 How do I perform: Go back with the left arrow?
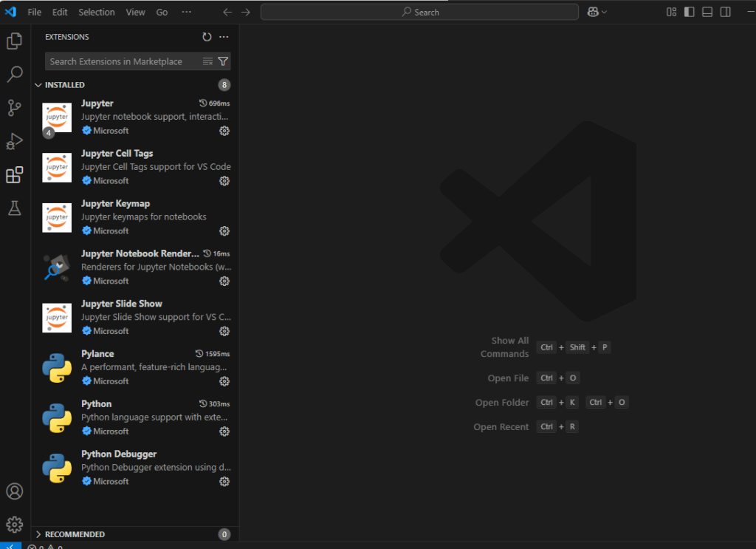[x=227, y=12]
